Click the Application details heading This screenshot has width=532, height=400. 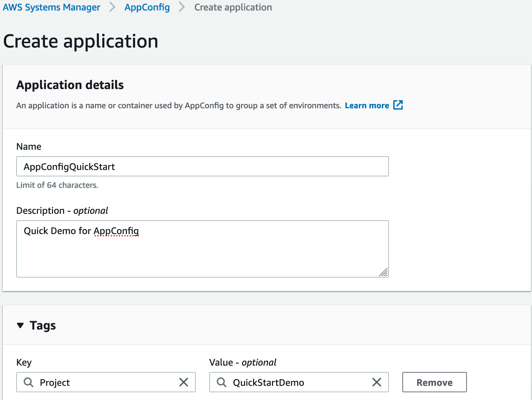coord(70,85)
